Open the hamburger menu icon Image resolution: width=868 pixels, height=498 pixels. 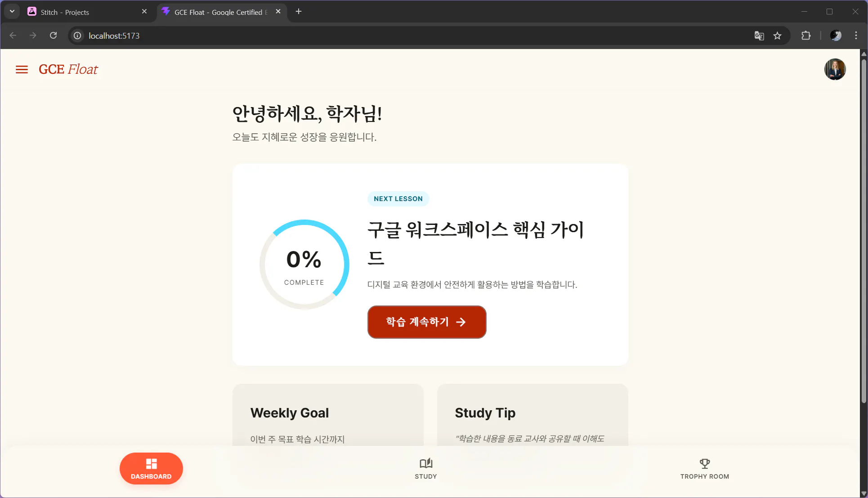pyautogui.click(x=22, y=69)
